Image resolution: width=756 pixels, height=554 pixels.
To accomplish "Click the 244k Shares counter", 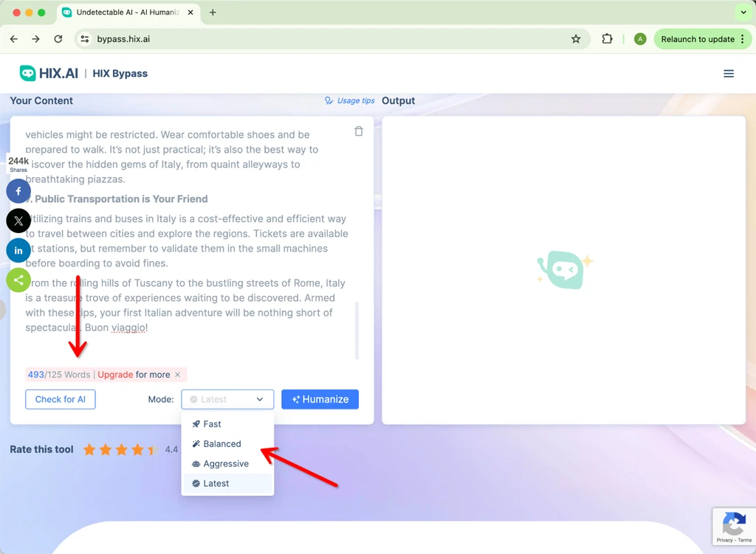I will (x=18, y=164).
